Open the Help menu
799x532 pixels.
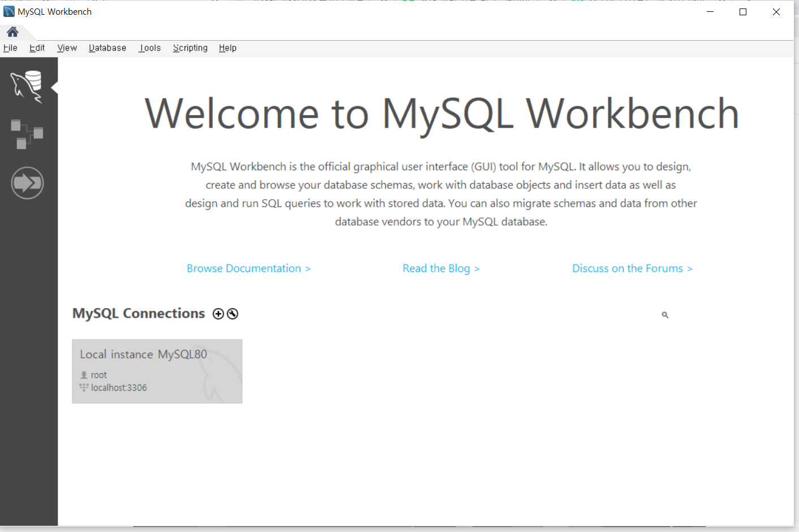coord(227,48)
